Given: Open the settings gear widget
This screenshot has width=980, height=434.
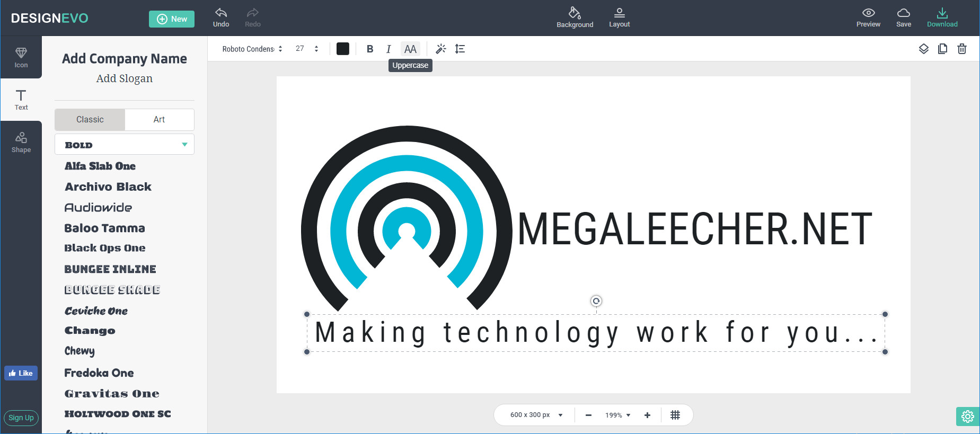Looking at the screenshot, I should 968,417.
